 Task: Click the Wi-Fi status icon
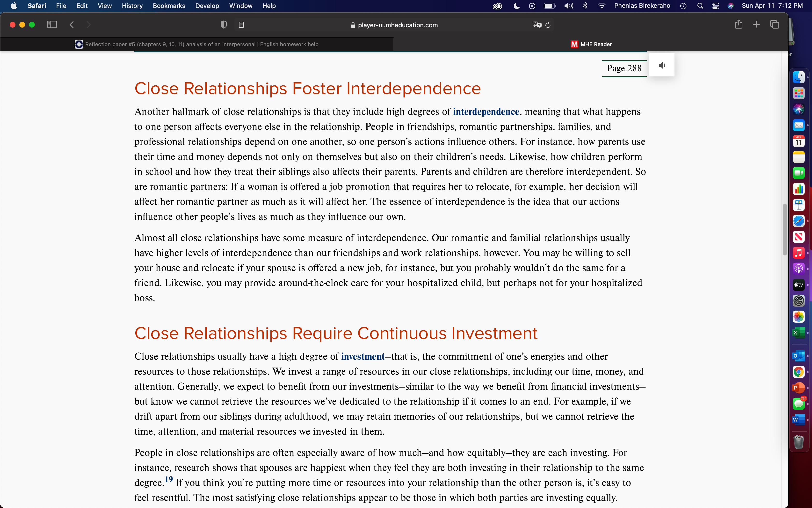tap(602, 6)
